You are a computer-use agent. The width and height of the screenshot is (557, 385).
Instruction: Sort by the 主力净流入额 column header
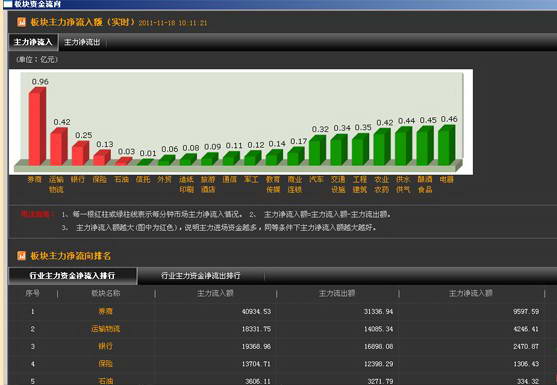tap(471, 293)
